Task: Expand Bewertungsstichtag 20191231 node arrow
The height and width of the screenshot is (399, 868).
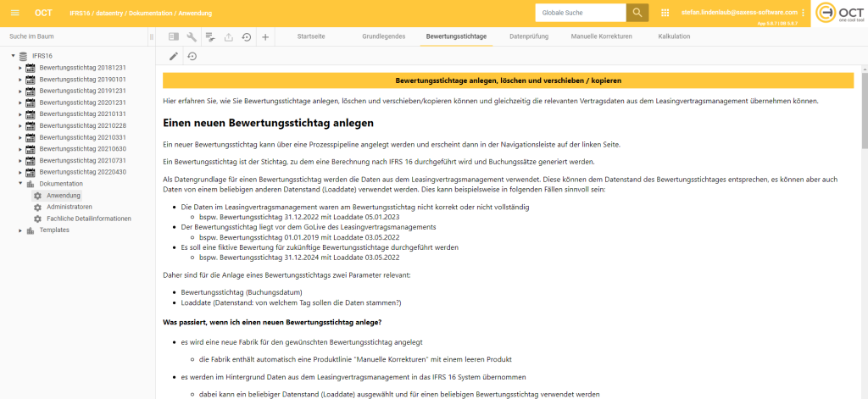Action: point(20,91)
